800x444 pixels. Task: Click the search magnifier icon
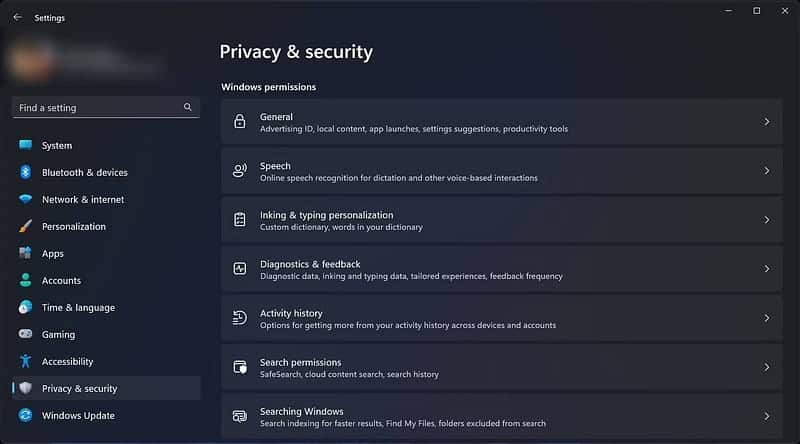(188, 107)
